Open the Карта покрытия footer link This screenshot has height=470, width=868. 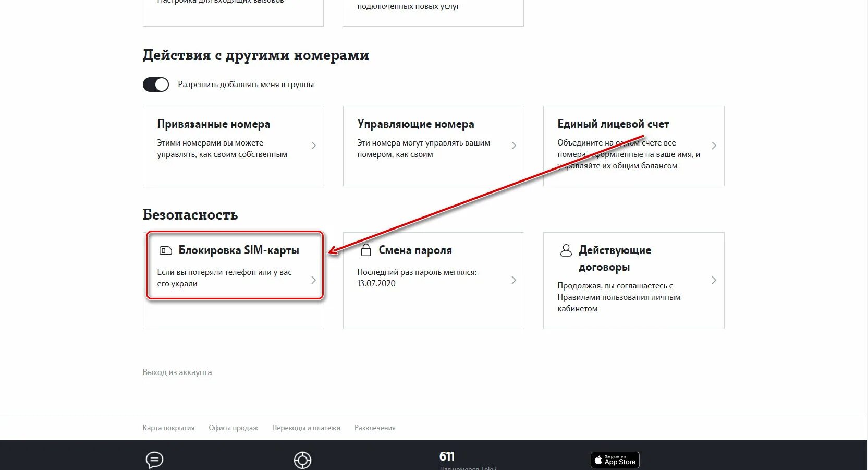pyautogui.click(x=168, y=428)
